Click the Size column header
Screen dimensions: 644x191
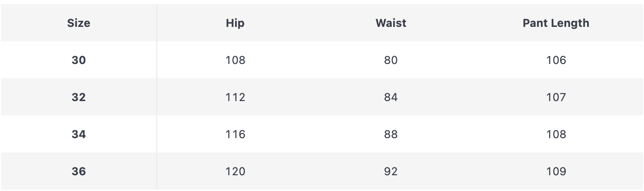tap(79, 23)
